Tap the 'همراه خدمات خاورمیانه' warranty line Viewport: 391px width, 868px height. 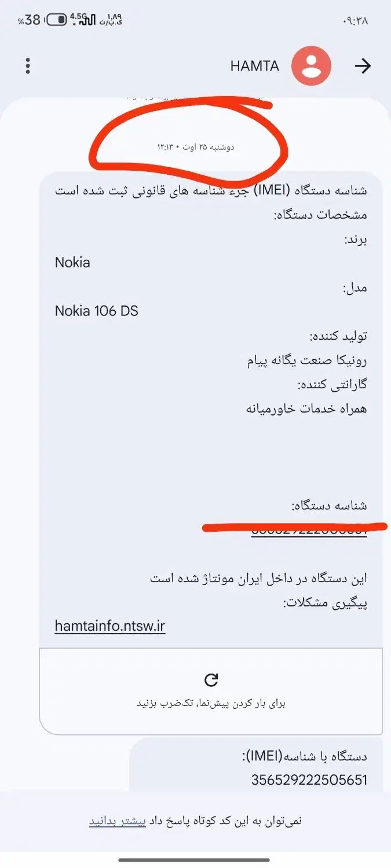[306, 409]
